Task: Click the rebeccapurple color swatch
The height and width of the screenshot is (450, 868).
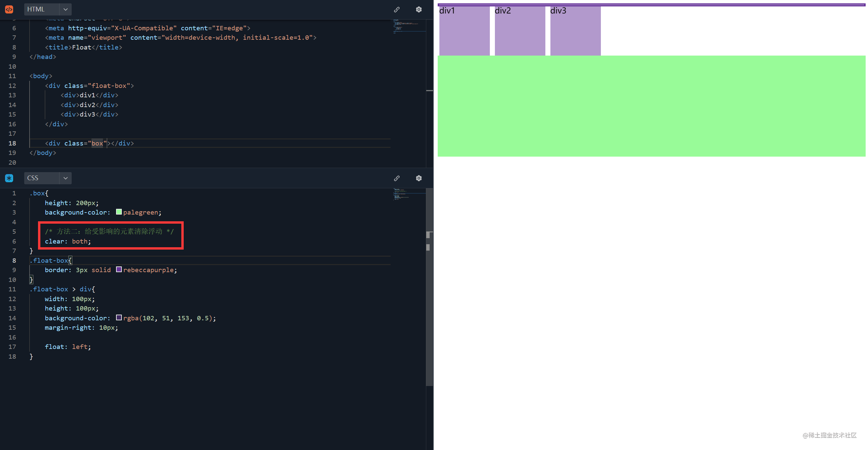Action: 119,269
